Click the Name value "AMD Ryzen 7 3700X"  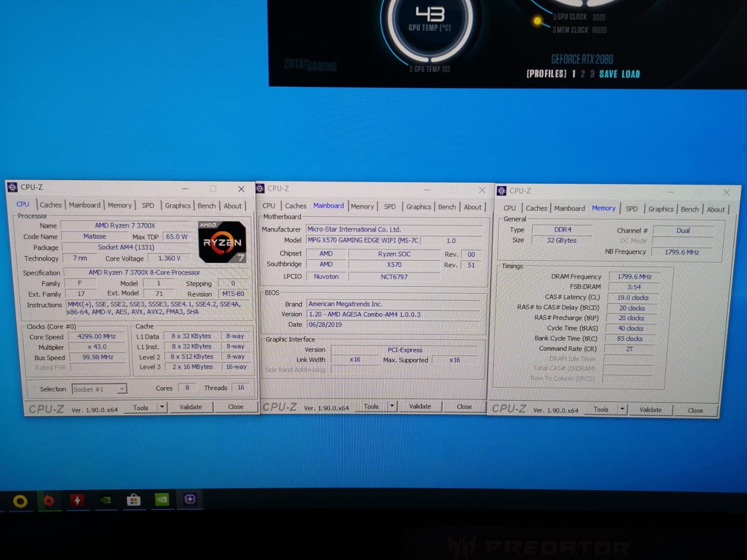coord(125,225)
